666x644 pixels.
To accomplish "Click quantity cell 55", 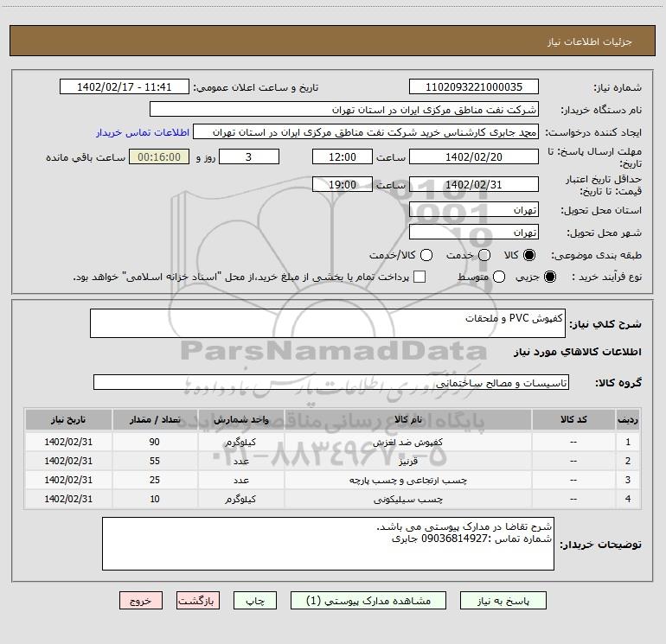I will 155,461.
